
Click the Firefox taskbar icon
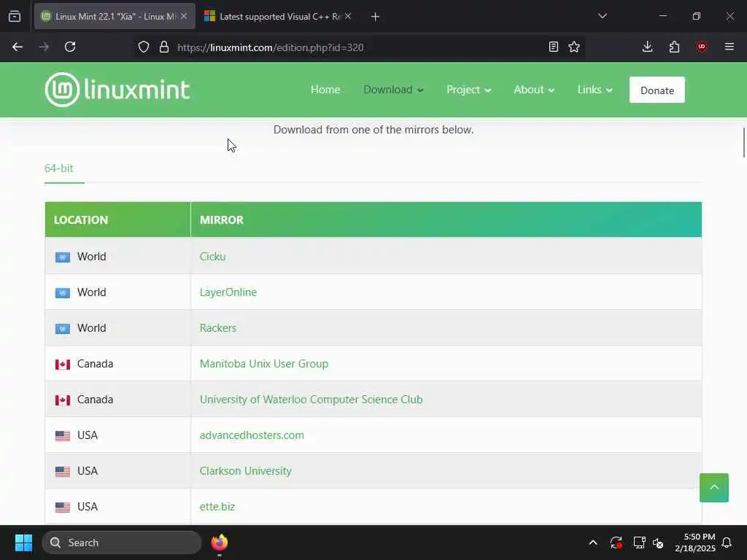point(219,542)
